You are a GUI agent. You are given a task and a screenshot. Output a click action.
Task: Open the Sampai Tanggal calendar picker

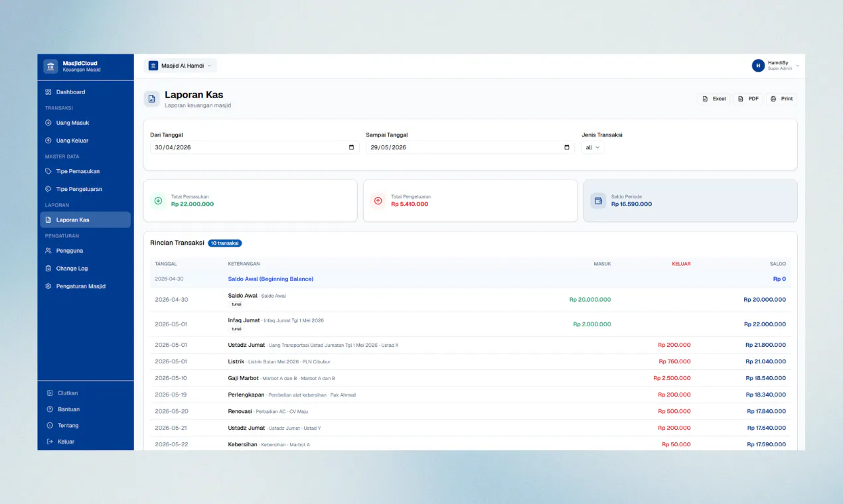(566, 147)
